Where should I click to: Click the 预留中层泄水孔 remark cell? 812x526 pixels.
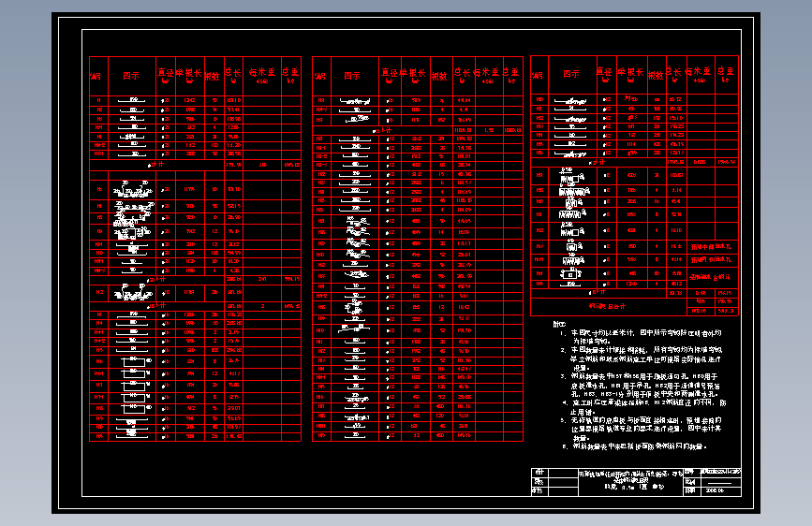point(711,247)
